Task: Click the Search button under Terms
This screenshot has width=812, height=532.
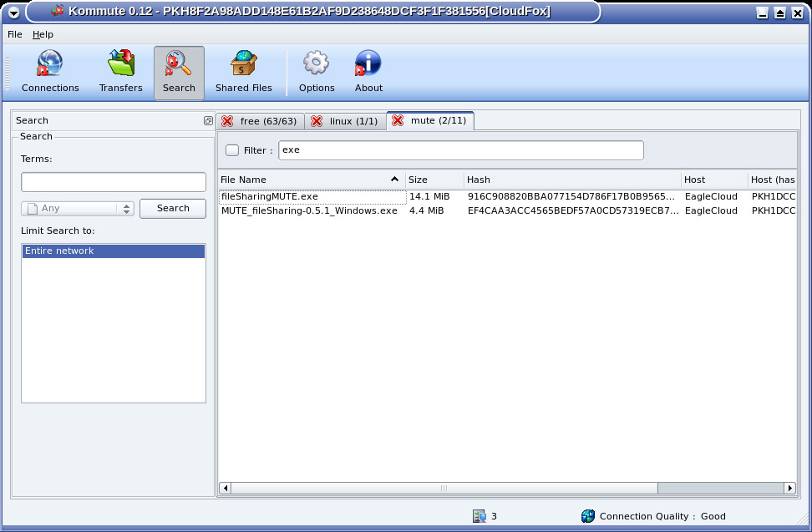Action: click(x=173, y=209)
